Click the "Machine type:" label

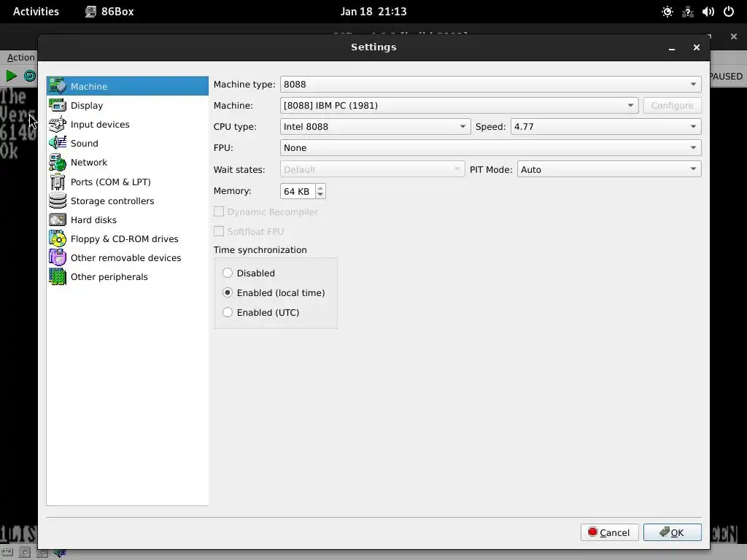[244, 85]
